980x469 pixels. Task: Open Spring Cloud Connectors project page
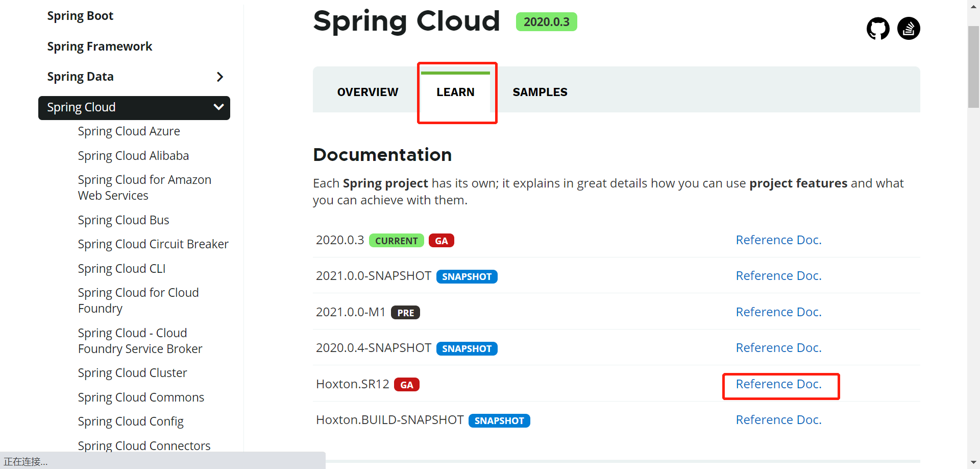pyautogui.click(x=144, y=445)
